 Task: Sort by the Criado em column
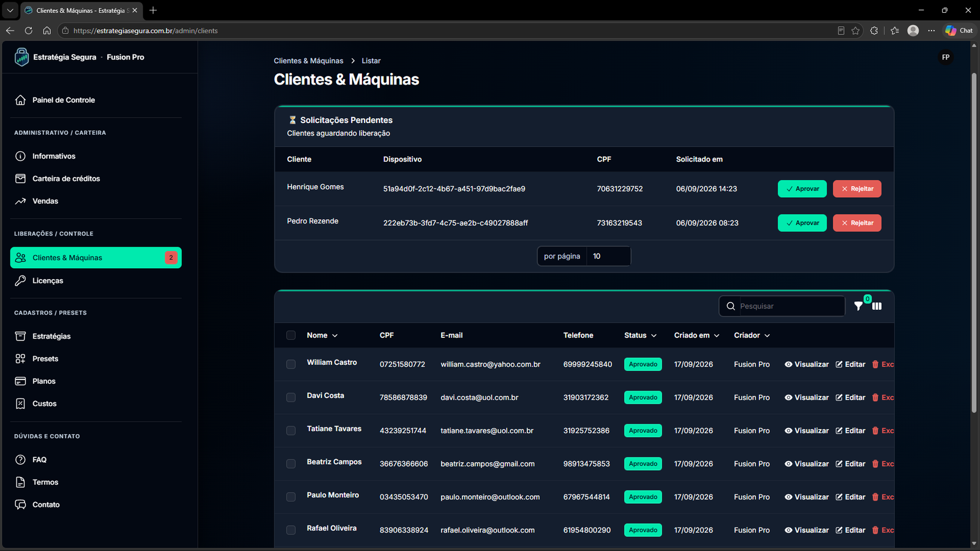coord(697,335)
